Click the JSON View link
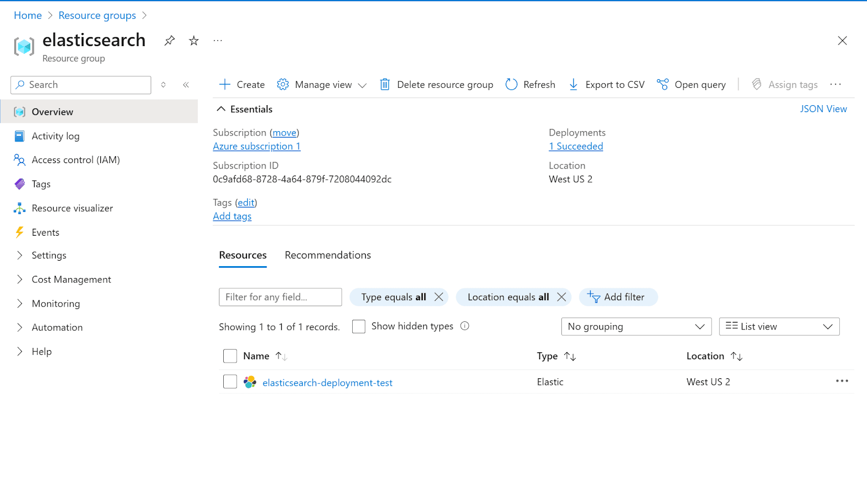 823,109
